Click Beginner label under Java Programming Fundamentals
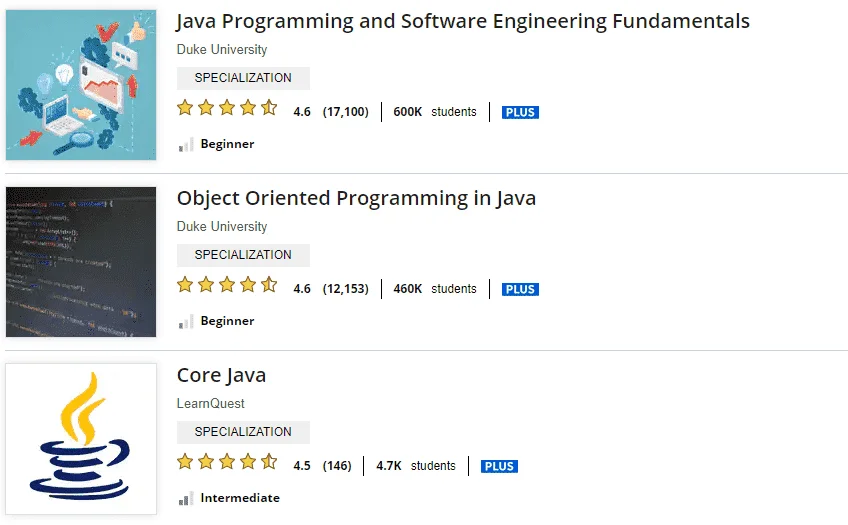This screenshot has width=848, height=525. [x=227, y=144]
